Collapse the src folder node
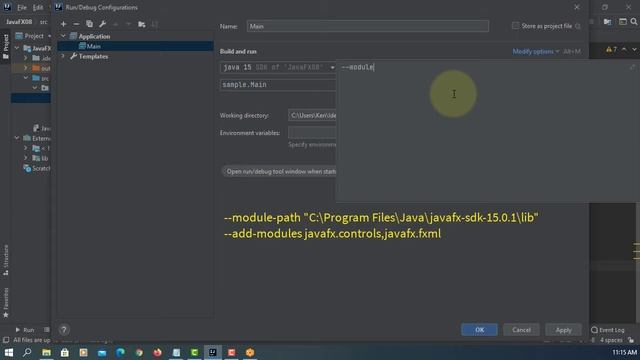This screenshot has height=360, width=640. 26,78
